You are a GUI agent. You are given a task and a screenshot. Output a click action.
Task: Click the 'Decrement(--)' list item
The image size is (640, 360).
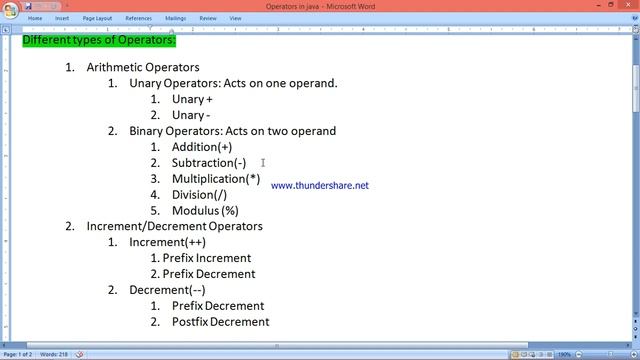167,290
